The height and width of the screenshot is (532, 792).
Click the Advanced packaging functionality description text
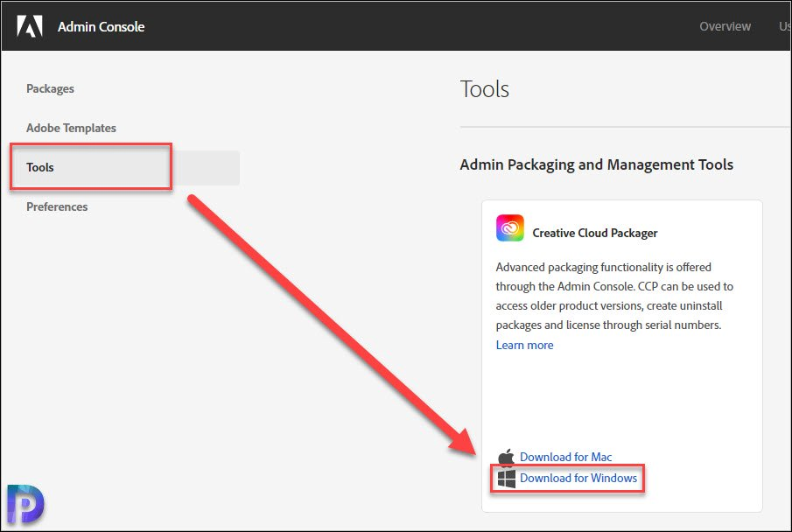pyautogui.click(x=614, y=296)
